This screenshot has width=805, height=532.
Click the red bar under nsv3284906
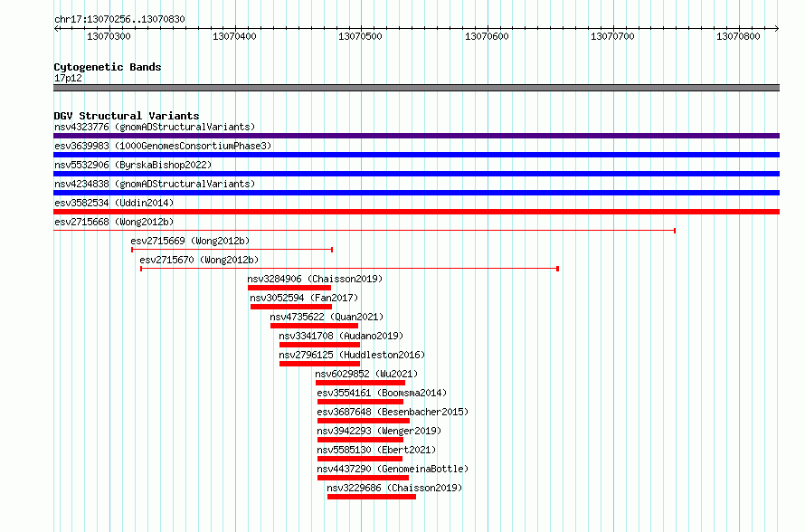289,288
